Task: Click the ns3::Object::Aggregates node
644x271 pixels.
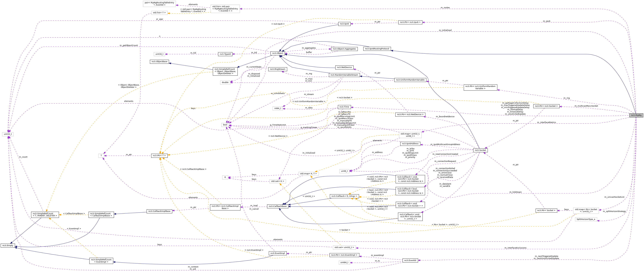Action: coord(344,49)
